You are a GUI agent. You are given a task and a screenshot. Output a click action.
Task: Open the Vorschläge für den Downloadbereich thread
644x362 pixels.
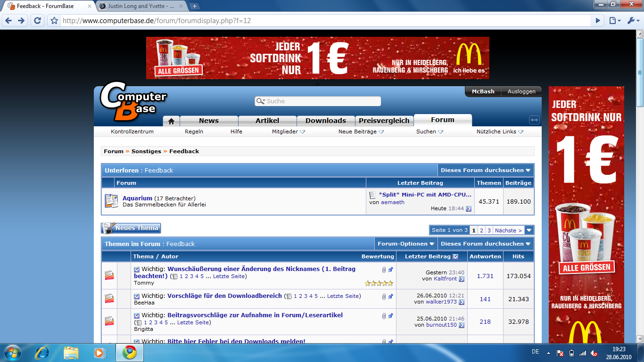pos(224,296)
